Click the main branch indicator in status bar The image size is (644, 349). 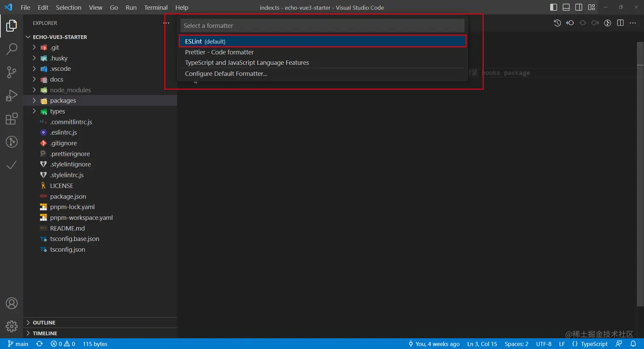point(18,344)
